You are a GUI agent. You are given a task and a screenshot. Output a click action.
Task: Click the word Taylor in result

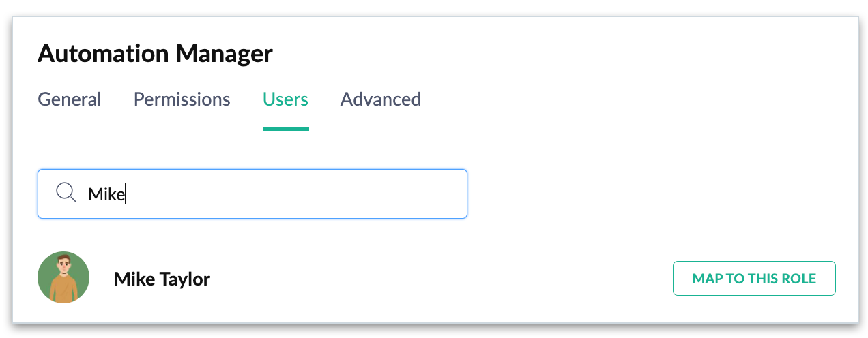pos(186,279)
